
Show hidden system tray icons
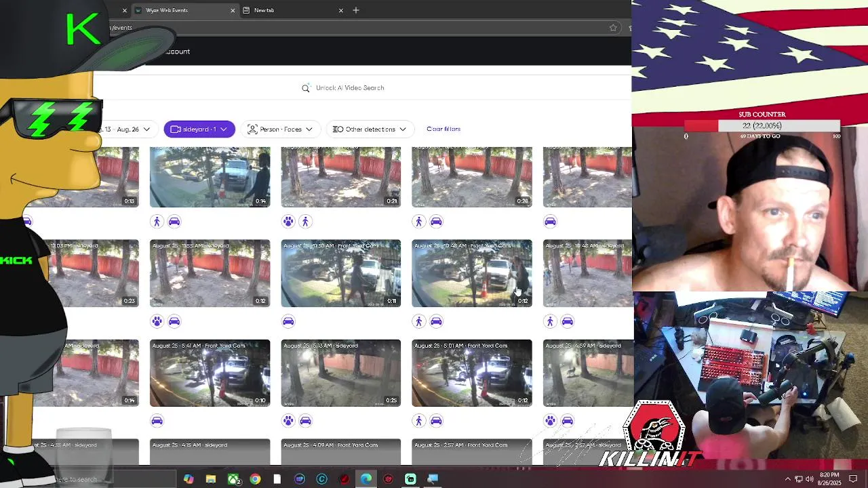[x=787, y=479]
